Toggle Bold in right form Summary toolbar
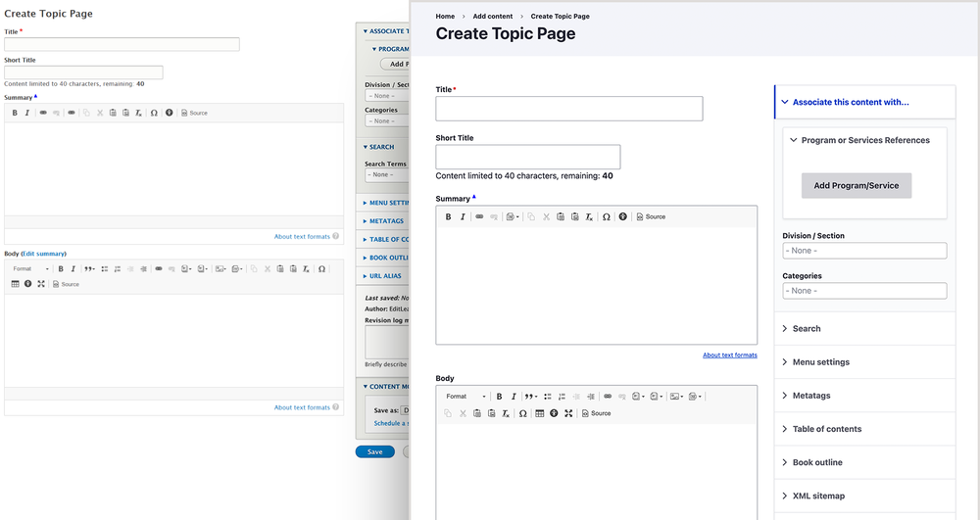The width and height of the screenshot is (980, 520). point(448,216)
